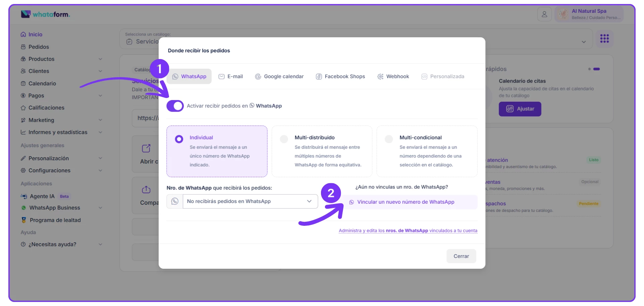Screen dimensions: 644x306
Task: Click the whataform logo
Action: [x=45, y=14]
